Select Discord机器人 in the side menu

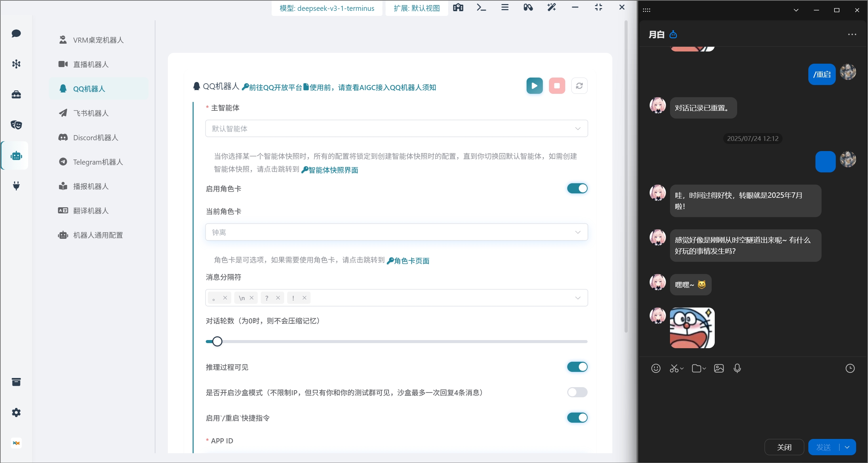click(x=96, y=138)
